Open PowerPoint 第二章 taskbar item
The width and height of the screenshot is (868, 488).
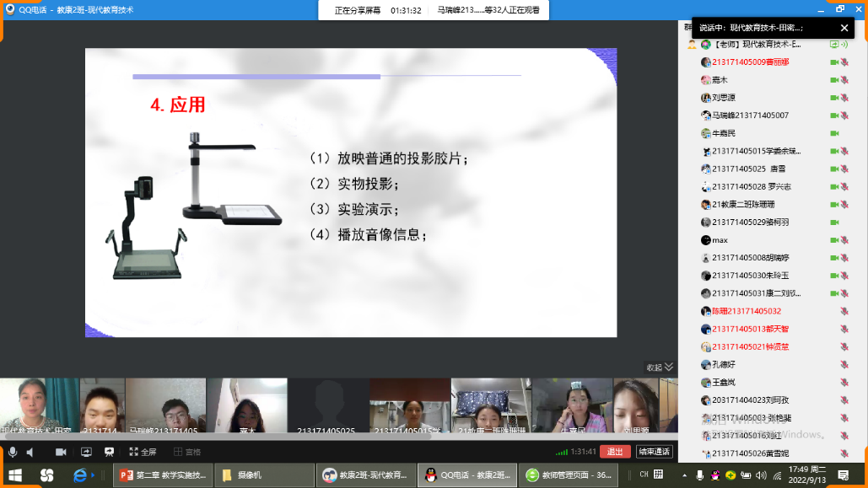coord(160,475)
